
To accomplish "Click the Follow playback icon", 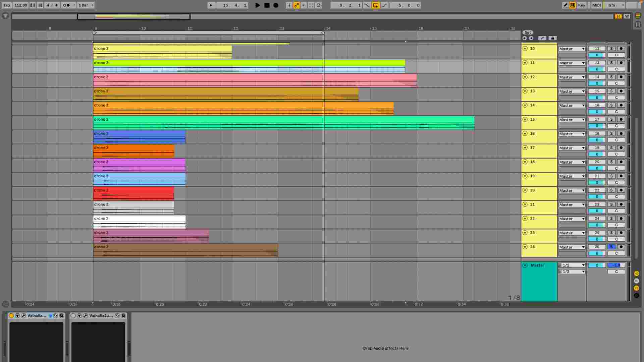I will click(211, 5).
